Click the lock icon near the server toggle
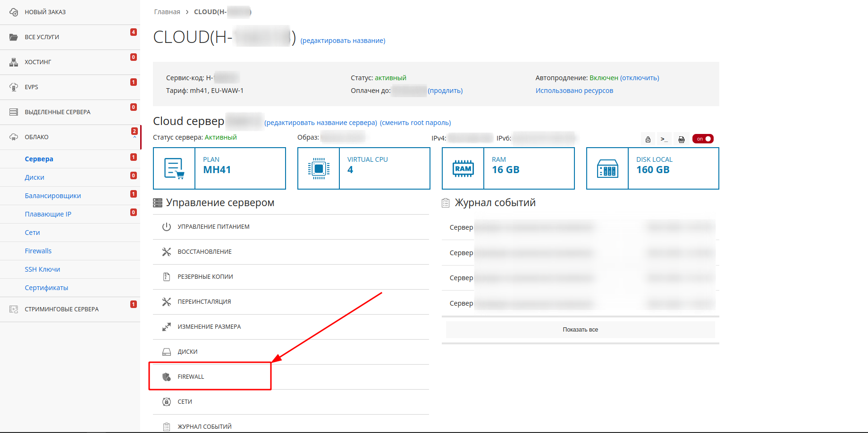This screenshot has width=868, height=433. pos(648,139)
